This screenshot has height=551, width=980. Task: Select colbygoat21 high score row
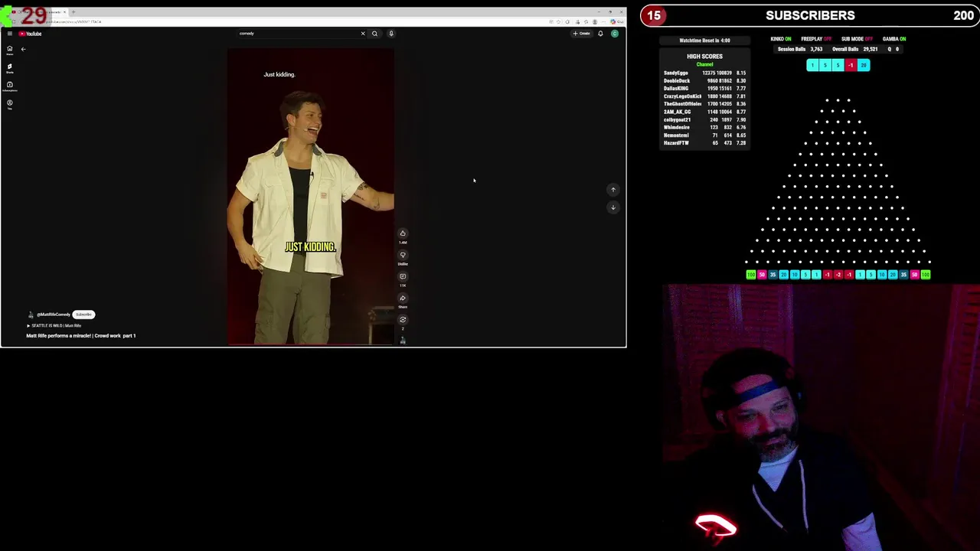tap(704, 119)
